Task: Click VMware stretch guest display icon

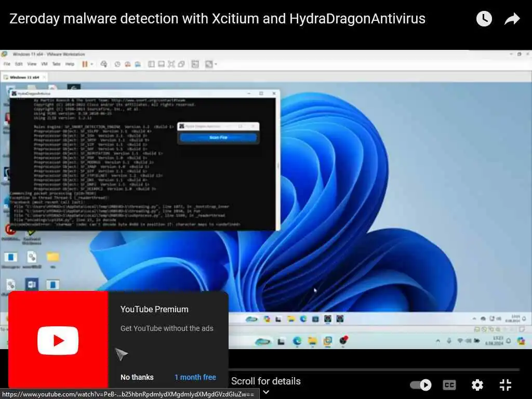Action: coord(209,64)
